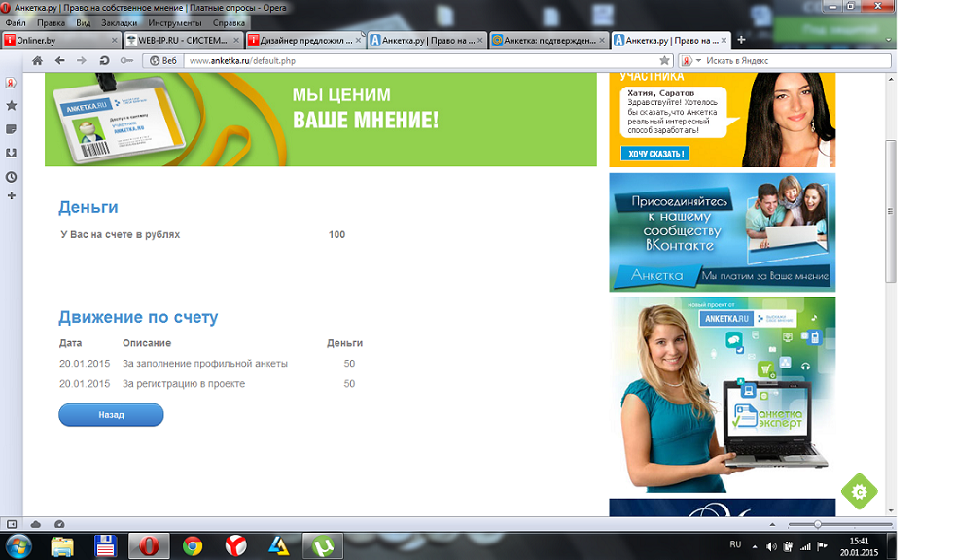The image size is (954, 560).
Task: Reload the page with the refresh icon
Action: pos(104,61)
